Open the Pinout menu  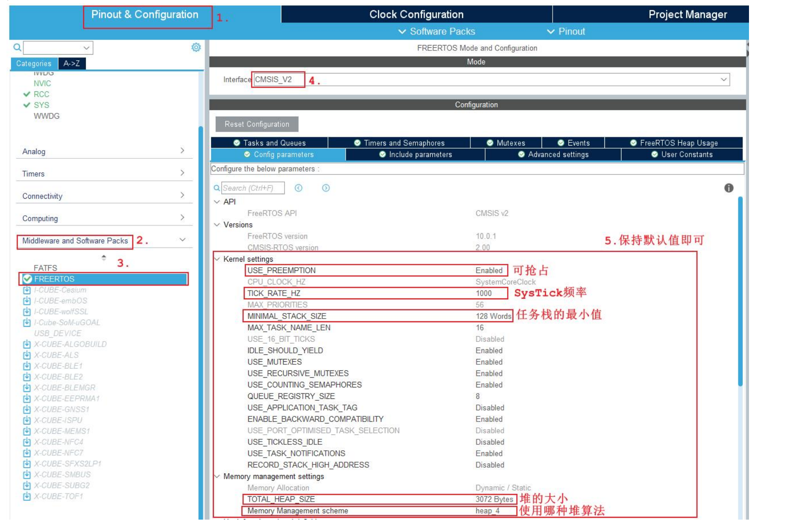pyautogui.click(x=566, y=31)
